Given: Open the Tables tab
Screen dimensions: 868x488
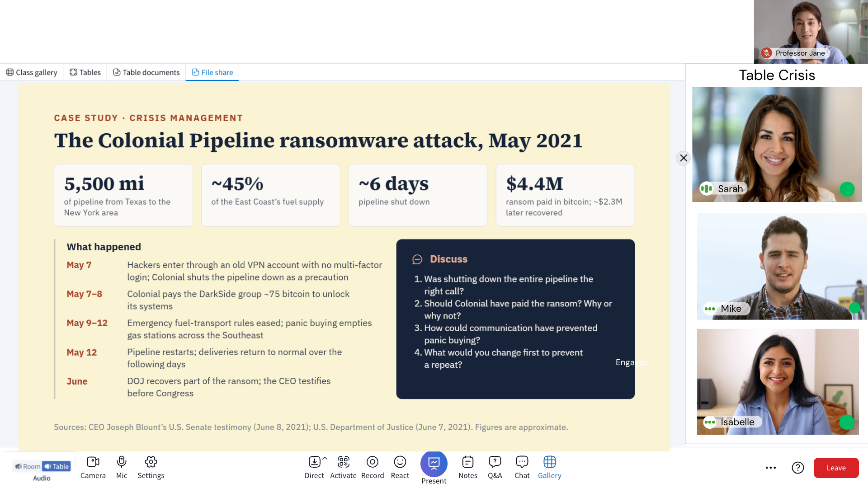Looking at the screenshot, I should click(x=85, y=72).
